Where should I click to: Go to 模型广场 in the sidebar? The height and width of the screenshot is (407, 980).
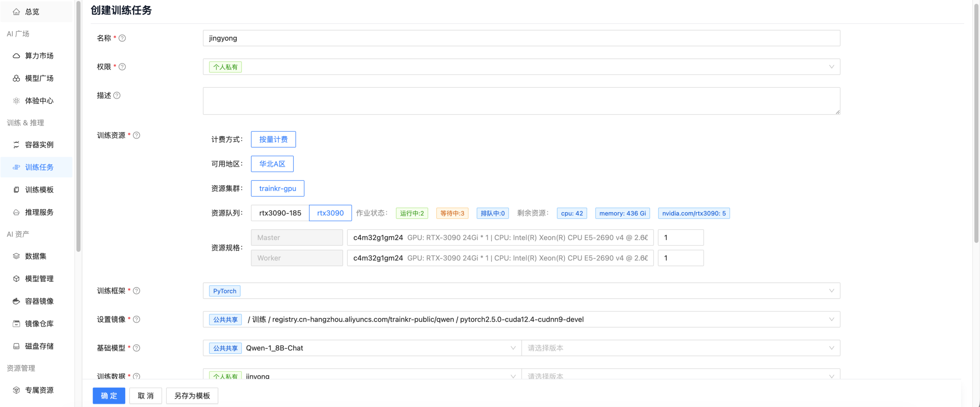coord(39,78)
